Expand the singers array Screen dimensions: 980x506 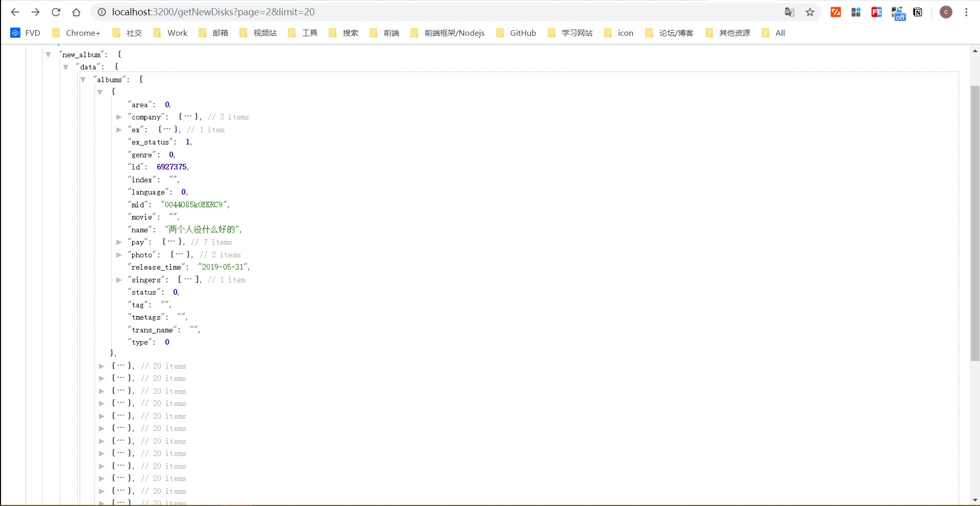[x=119, y=280]
